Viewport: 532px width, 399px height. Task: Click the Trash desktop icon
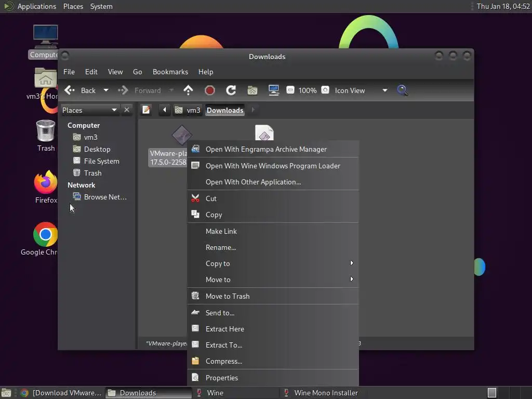pos(46,131)
